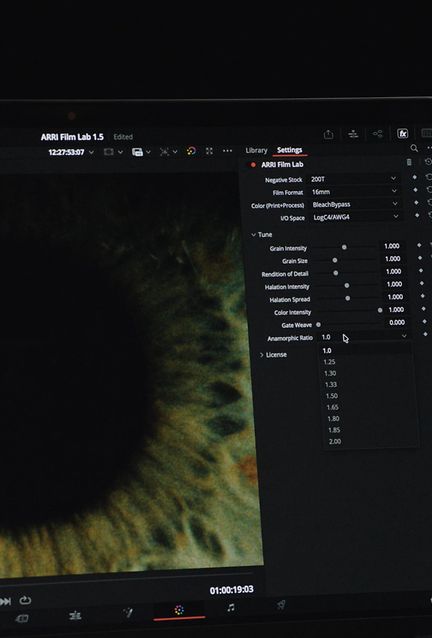Click Grain Intensity 1.000 value field
Image resolution: width=432 pixels, height=638 pixels.
coord(392,246)
